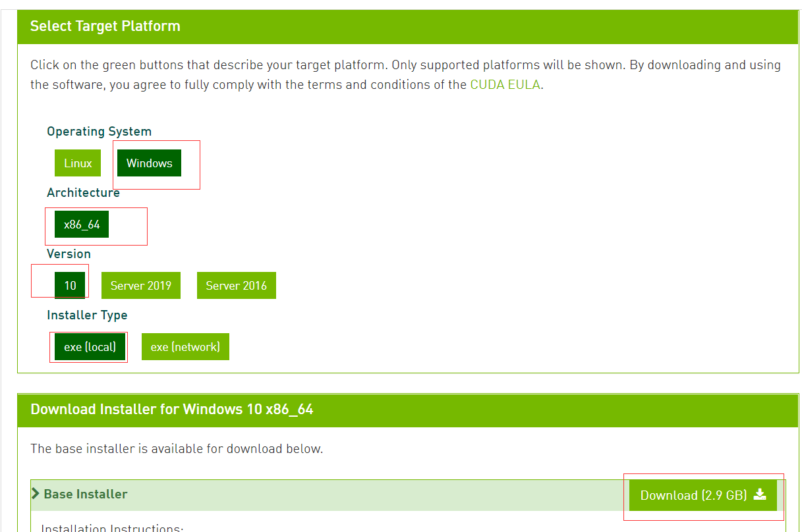Image resolution: width=802 pixels, height=532 pixels.
Task: Choose the x86_64 architecture button
Action: tap(82, 225)
